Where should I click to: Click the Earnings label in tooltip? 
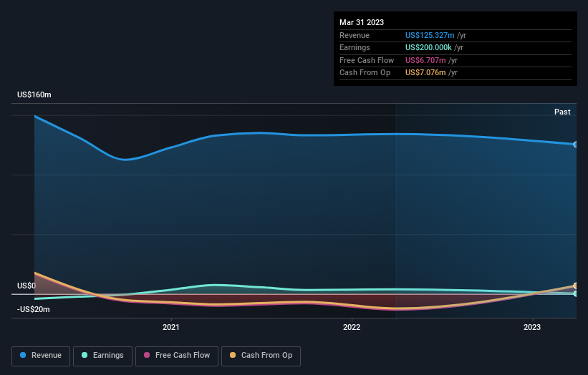(355, 47)
